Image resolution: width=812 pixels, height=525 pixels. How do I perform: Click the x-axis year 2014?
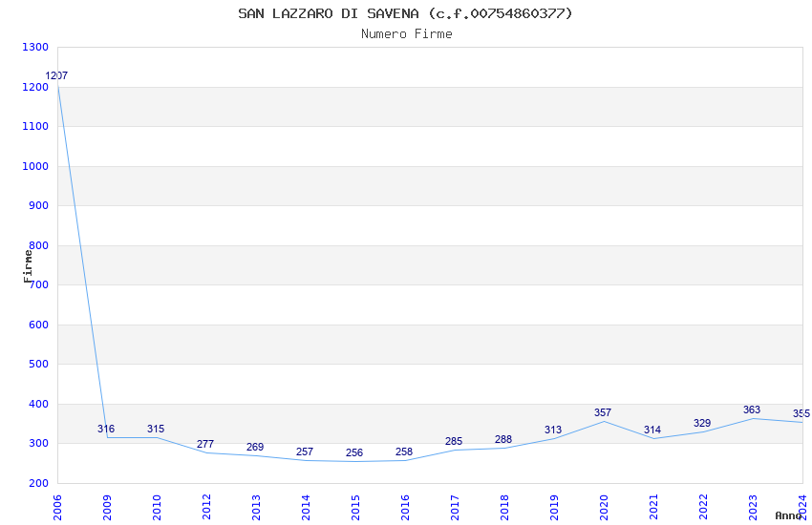coord(306,507)
